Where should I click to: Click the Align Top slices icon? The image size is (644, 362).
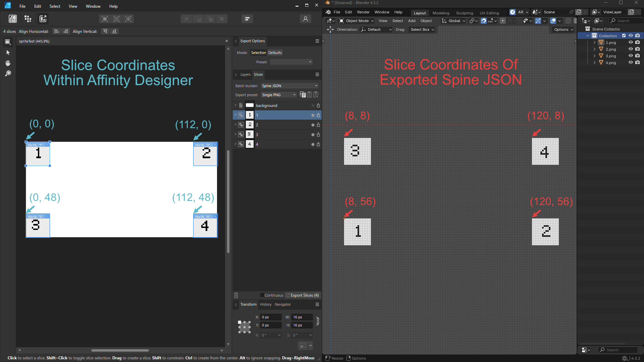click(105, 31)
